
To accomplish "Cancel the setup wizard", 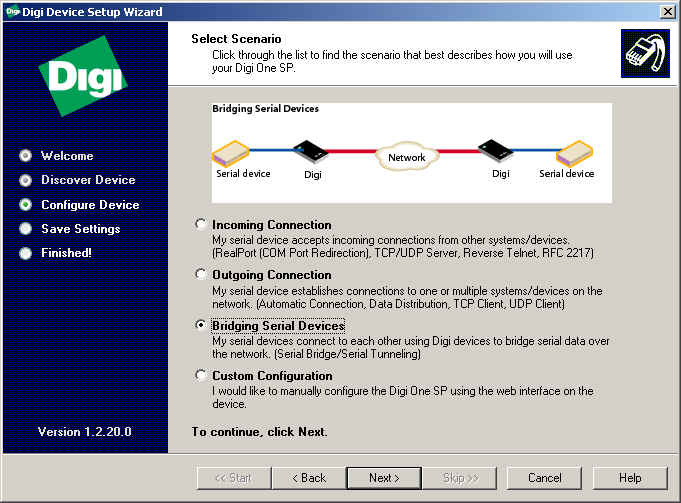I will pyautogui.click(x=545, y=478).
